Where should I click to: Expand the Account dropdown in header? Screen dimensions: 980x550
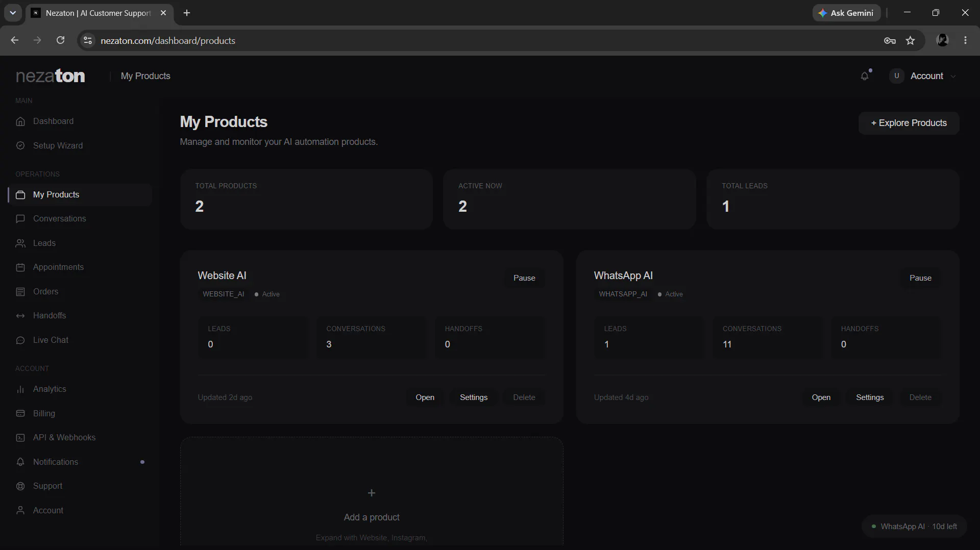[x=923, y=76]
